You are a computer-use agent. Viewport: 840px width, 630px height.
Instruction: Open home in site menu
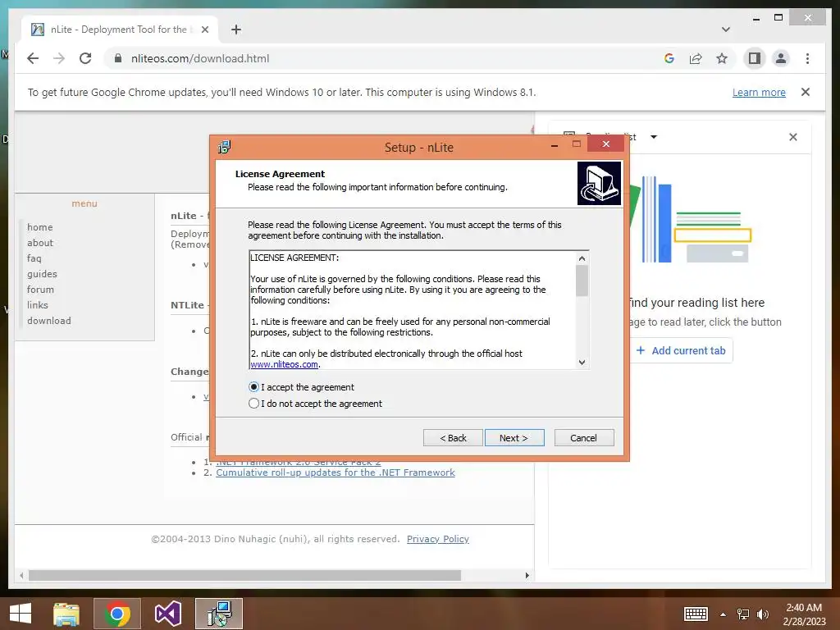tap(40, 227)
